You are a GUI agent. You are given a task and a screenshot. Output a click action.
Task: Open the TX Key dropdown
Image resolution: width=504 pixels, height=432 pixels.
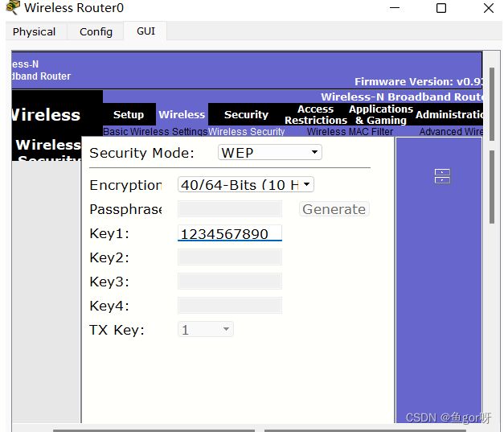tap(206, 329)
